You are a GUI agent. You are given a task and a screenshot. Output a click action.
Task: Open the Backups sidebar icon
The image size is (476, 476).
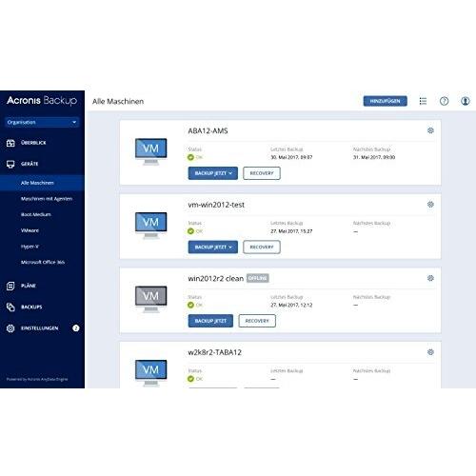[10, 307]
